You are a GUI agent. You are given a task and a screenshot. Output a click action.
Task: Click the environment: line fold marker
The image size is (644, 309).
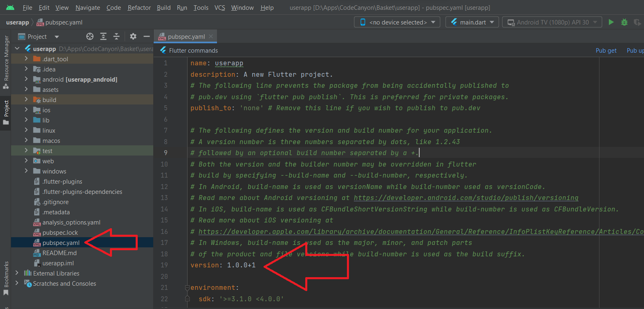pyautogui.click(x=187, y=287)
